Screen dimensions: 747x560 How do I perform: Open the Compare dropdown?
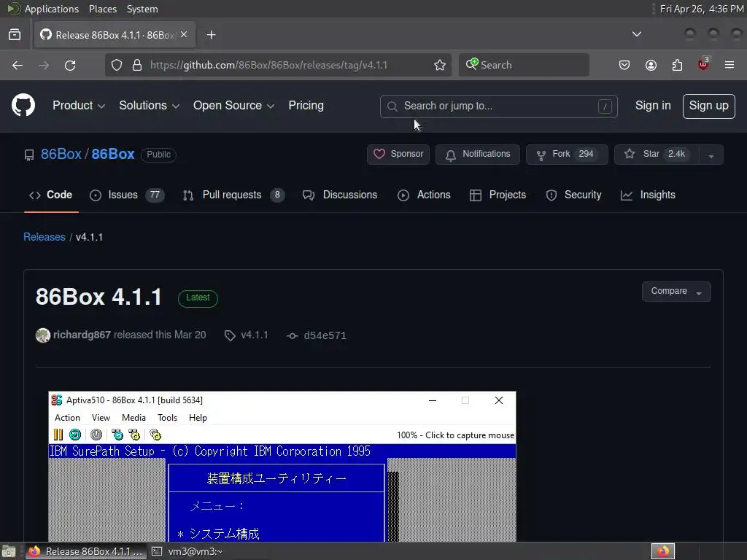click(x=676, y=292)
